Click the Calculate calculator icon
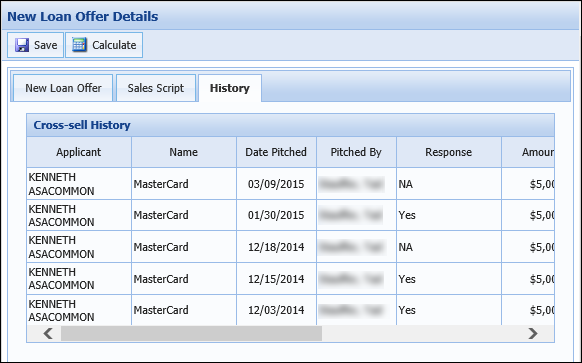Viewport: 582px width, 363px height. [79, 45]
